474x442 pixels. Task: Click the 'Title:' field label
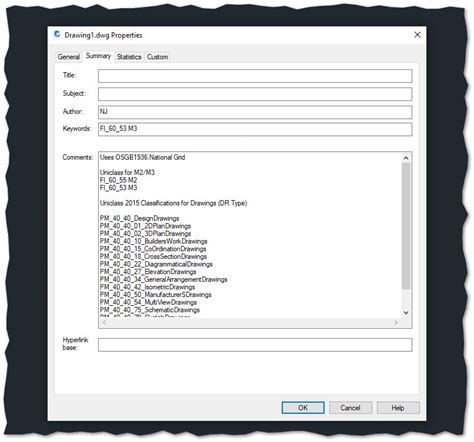[x=69, y=75]
